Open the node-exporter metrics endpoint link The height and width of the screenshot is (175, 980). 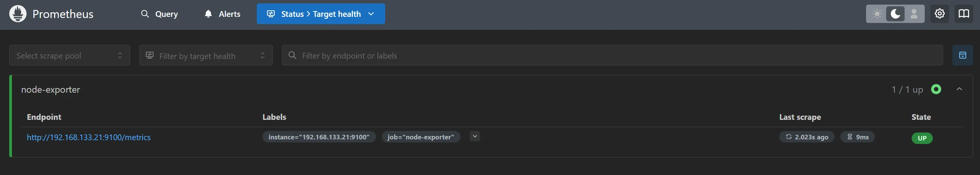89,137
